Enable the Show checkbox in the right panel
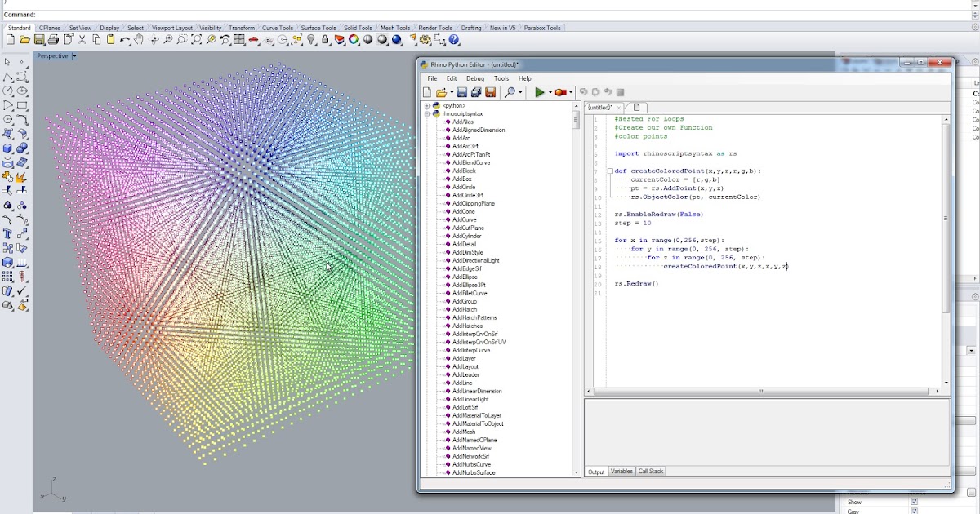Image resolution: width=980 pixels, height=514 pixels. 915,501
